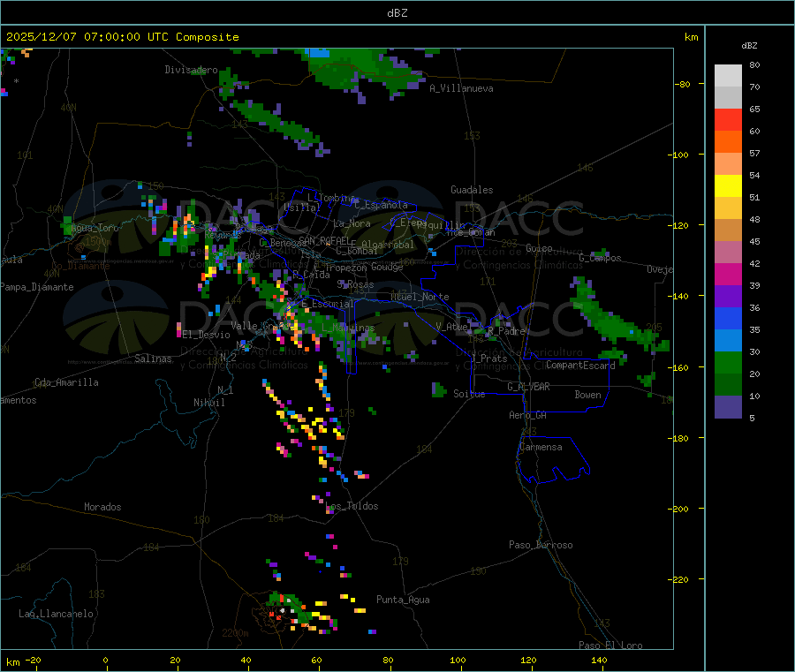The height and width of the screenshot is (672, 795).
Task: Click the 'Morados' location label
Action: 102,507
